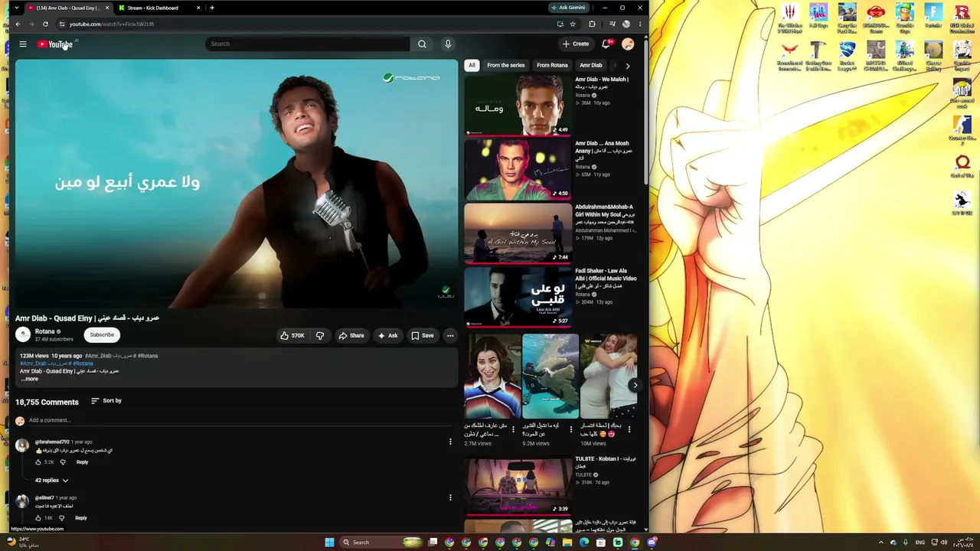Select the From the series chip
Image resolution: width=980 pixels, height=551 pixels.
[506, 65]
